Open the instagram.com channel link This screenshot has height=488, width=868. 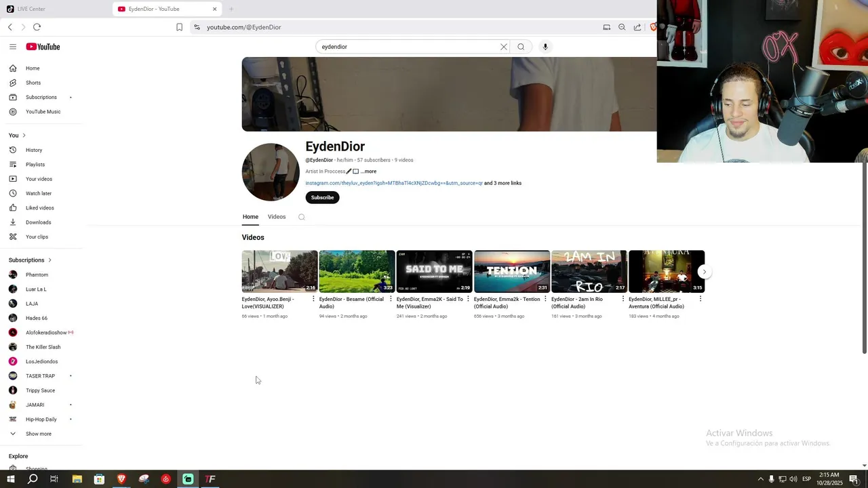[394, 183]
